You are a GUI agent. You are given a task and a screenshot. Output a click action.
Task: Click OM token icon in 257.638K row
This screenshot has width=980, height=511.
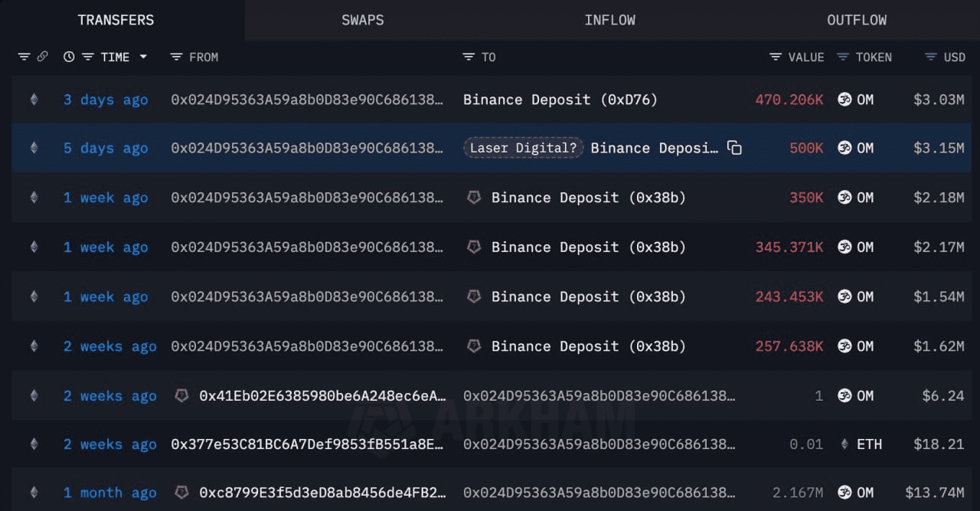point(844,346)
